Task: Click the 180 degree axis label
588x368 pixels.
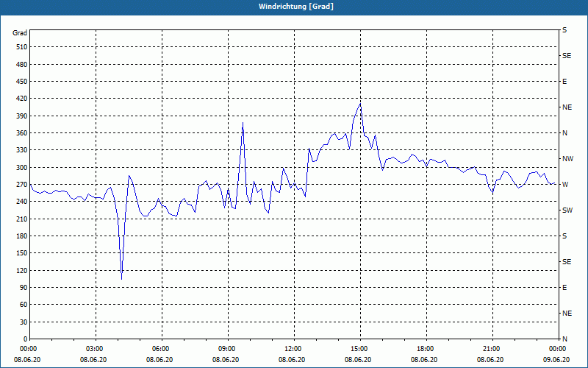Action: point(22,236)
